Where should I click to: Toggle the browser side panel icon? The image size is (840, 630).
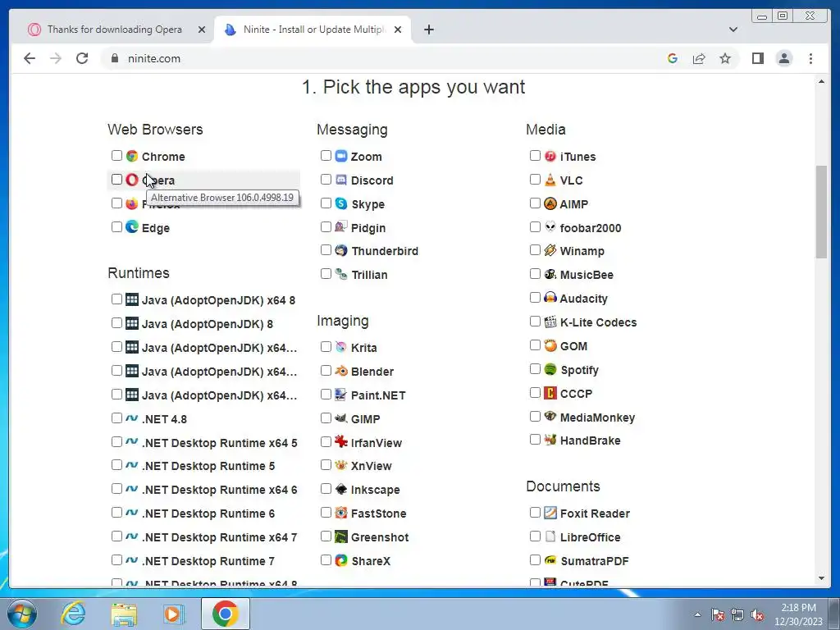757,58
